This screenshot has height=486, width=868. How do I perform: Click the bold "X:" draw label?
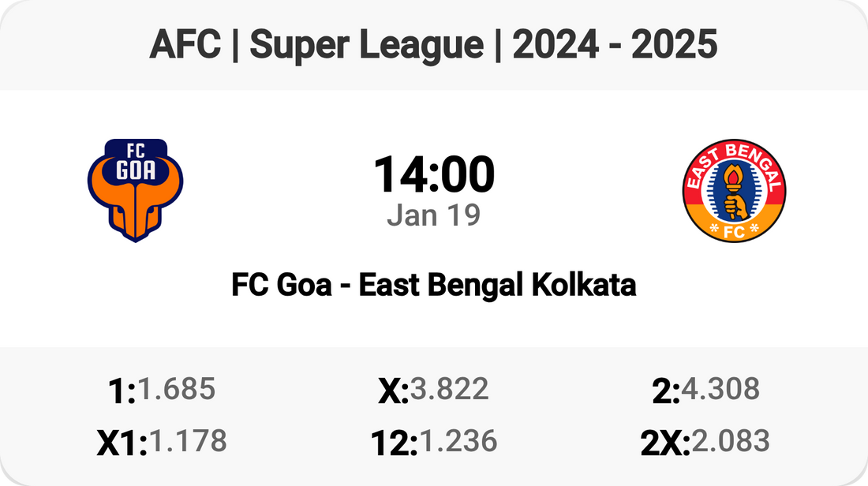pos(393,391)
